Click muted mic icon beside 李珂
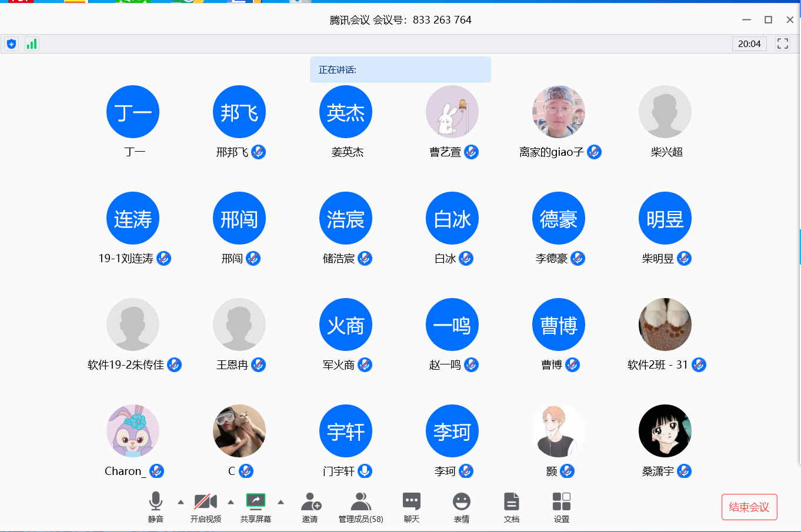801x532 pixels. pyautogui.click(x=466, y=471)
